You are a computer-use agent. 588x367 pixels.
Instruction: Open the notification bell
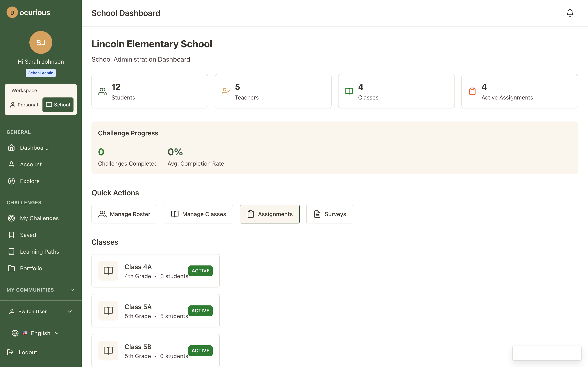pos(570,13)
